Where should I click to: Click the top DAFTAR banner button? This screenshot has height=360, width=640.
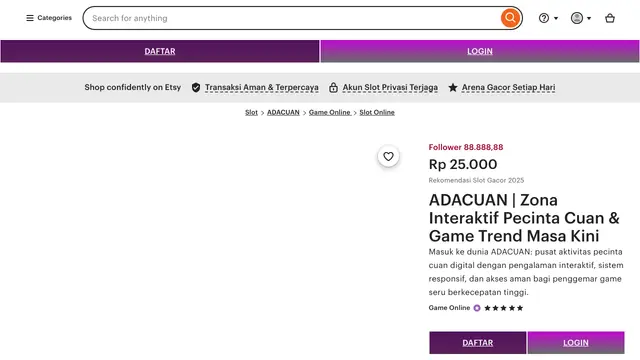(x=160, y=51)
